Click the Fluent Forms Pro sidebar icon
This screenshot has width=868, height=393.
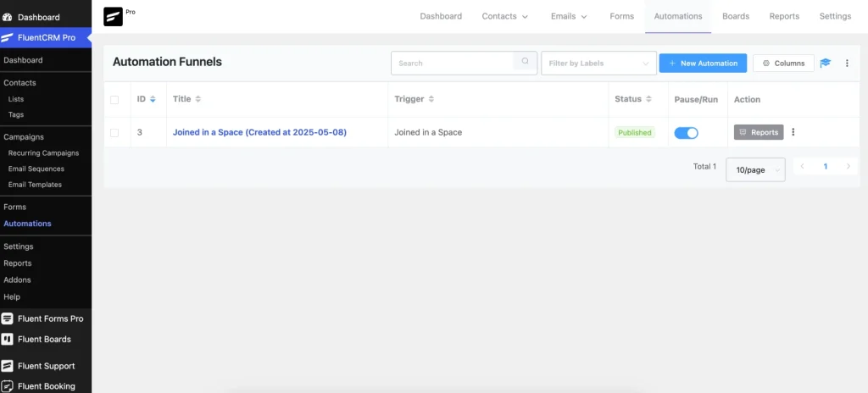click(7, 318)
